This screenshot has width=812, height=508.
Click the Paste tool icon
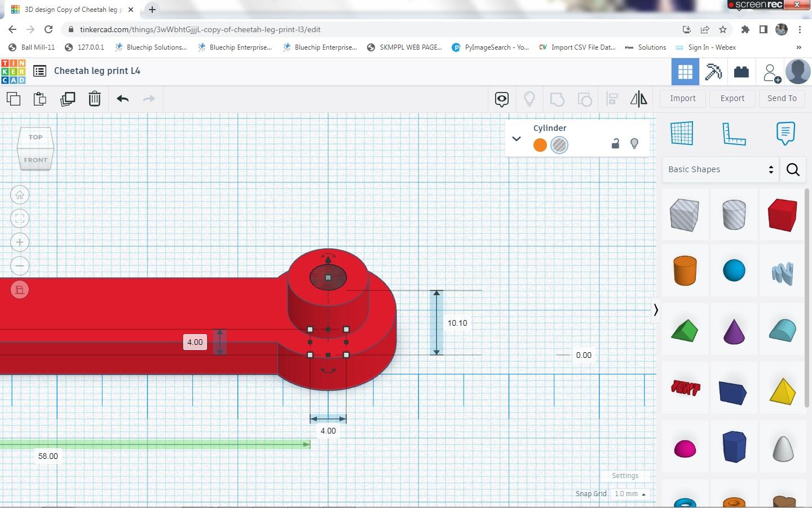tap(40, 99)
